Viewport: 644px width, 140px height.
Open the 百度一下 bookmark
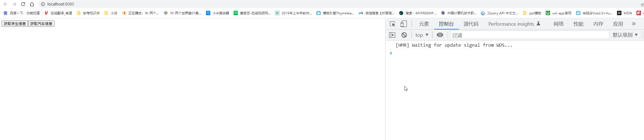tap(21, 13)
